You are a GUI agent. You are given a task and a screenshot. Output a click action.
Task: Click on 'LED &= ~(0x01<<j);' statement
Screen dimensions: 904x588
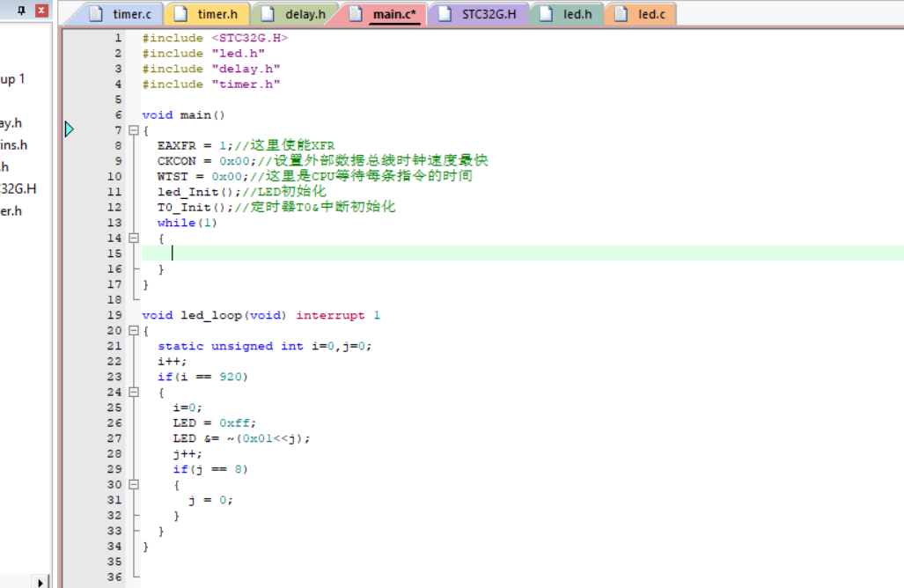241,438
